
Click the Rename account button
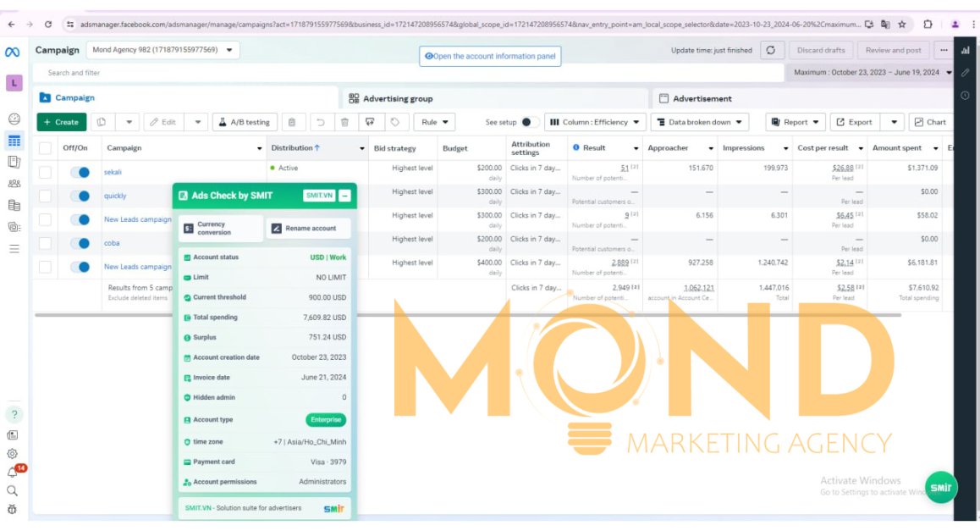(308, 229)
